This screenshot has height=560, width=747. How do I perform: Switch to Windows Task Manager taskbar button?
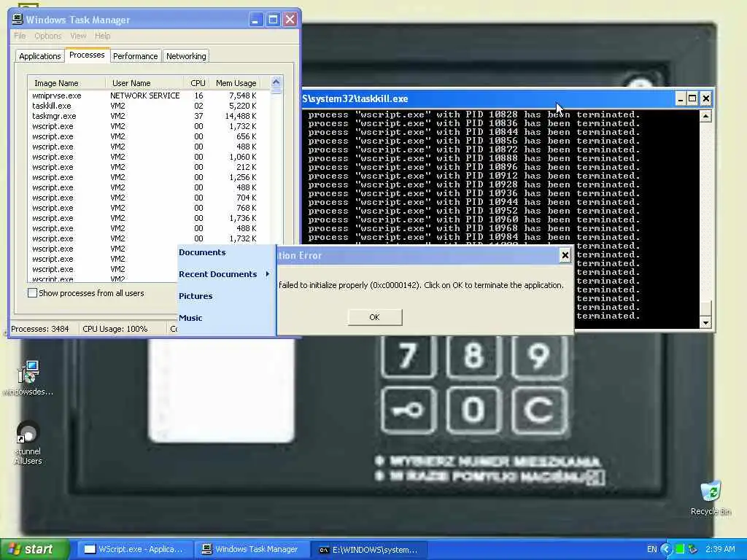point(251,549)
